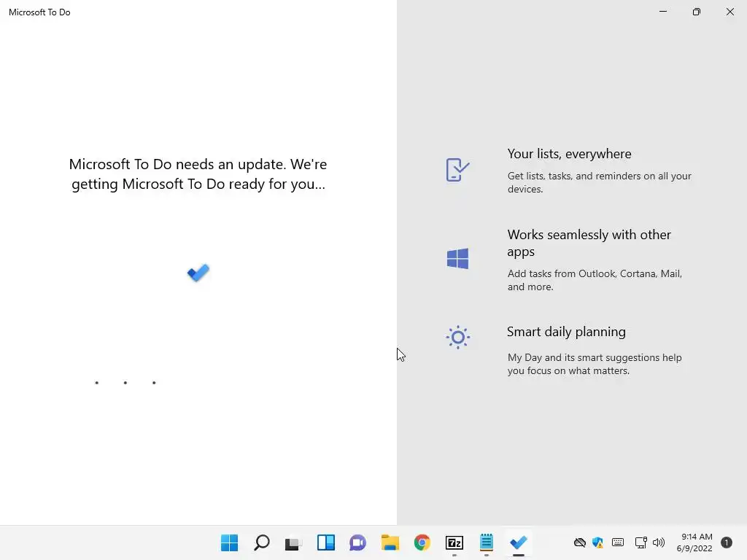Click "Microsoft To Do needs an update" message
Screen dimensions: 747x560
click(198, 174)
